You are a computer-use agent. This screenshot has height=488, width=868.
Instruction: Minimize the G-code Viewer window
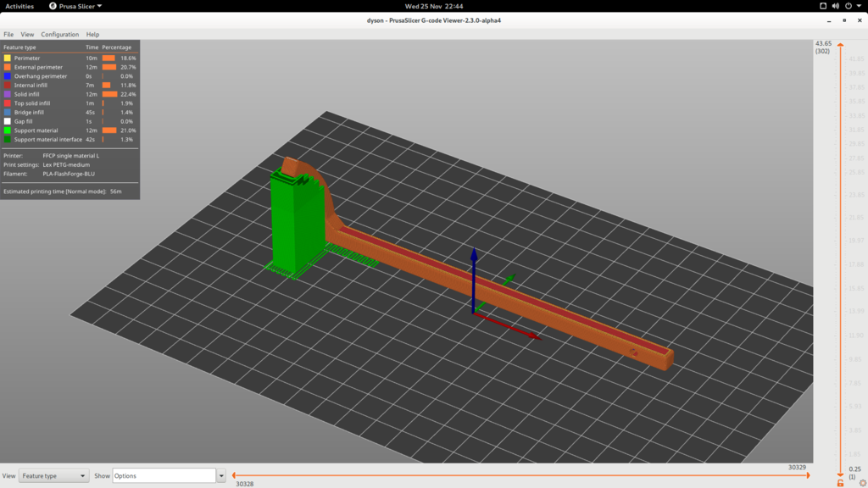click(829, 20)
